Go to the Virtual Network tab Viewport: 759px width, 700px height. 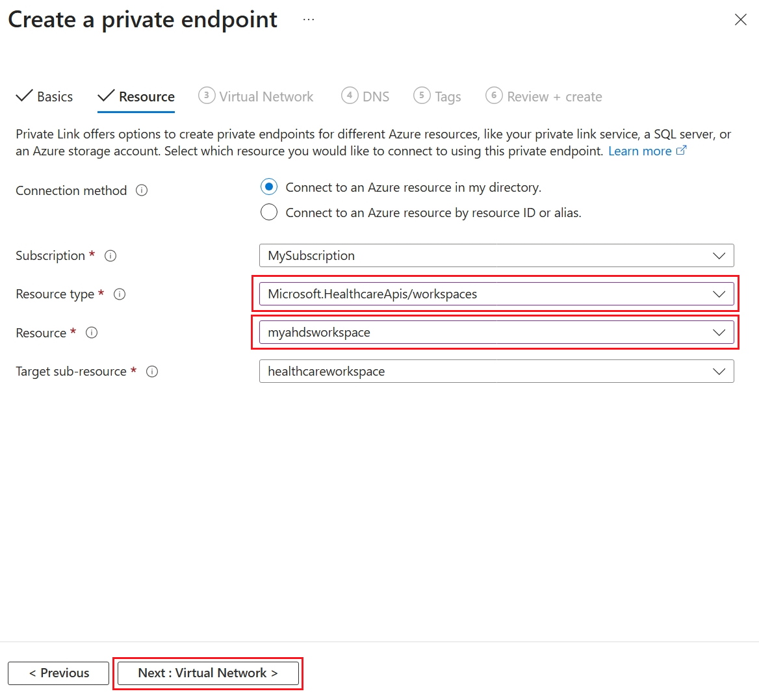(256, 96)
